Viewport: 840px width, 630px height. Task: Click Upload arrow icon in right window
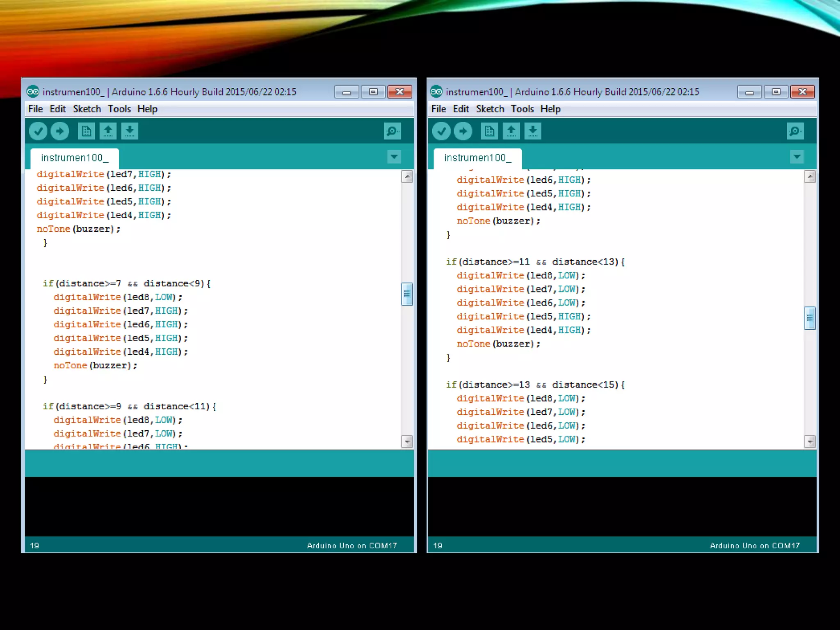(x=463, y=131)
